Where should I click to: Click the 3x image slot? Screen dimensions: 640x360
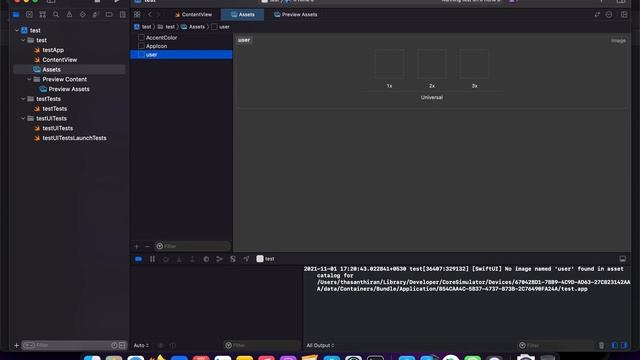point(474,64)
